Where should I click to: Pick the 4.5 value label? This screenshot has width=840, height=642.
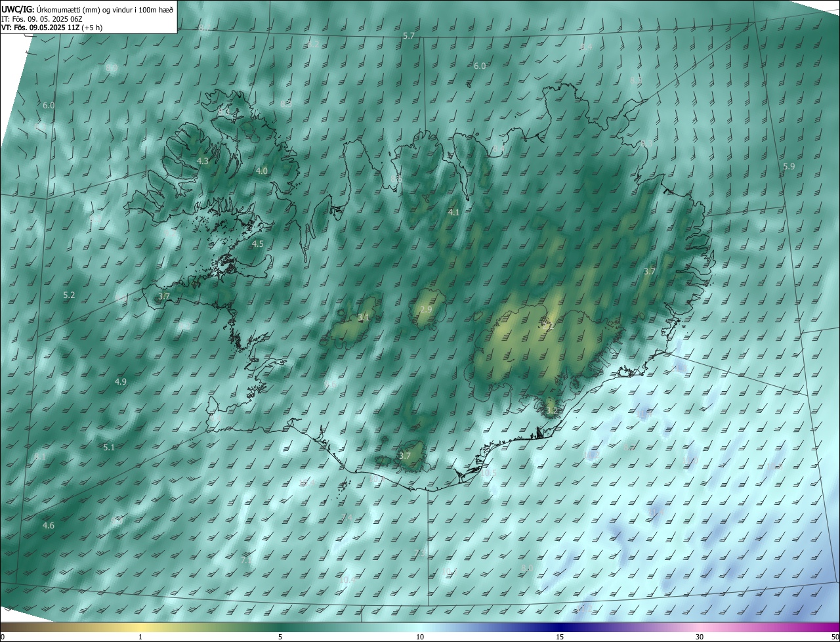pos(258,244)
